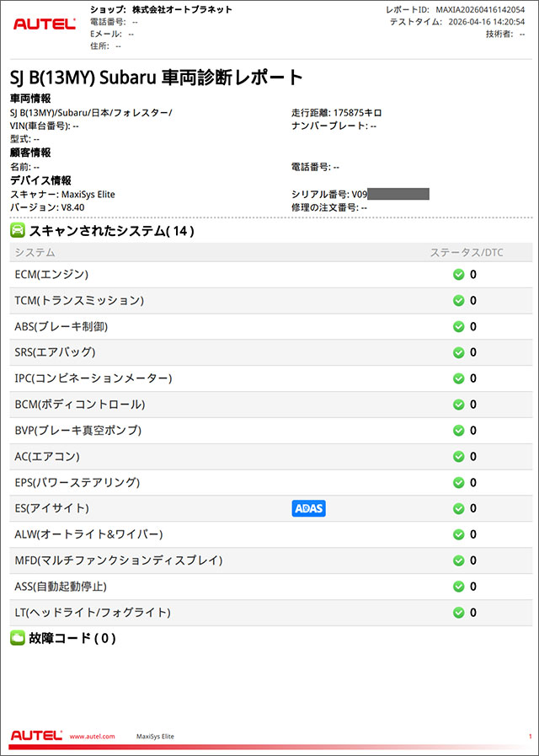Click the vehicle path SJ B(13MY)/Subaru/日本/フォレスター/
This screenshot has height=756, width=539.
[91, 113]
